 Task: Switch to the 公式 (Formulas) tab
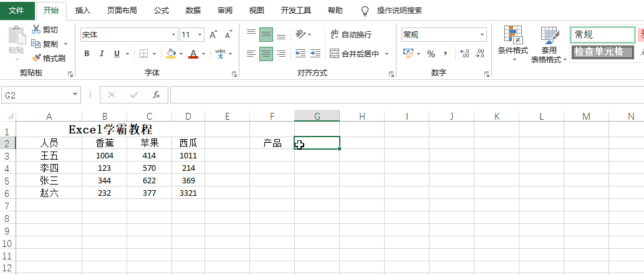[161, 11]
